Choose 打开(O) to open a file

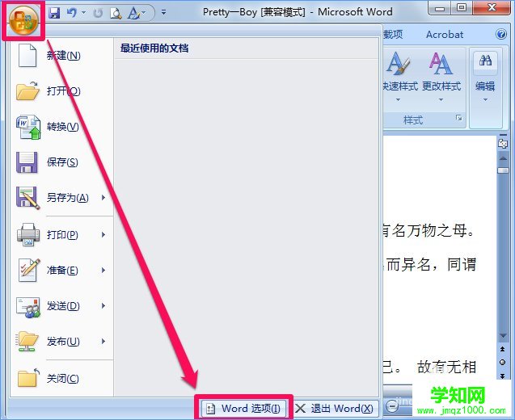[x=62, y=91]
